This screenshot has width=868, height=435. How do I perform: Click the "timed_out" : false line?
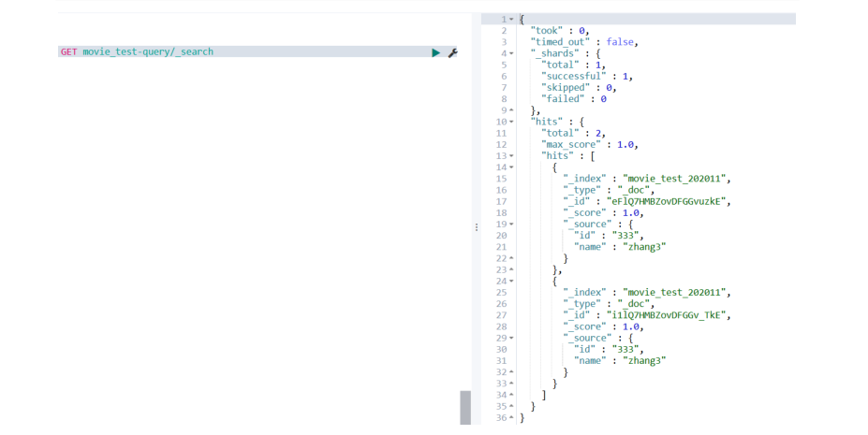(x=584, y=42)
